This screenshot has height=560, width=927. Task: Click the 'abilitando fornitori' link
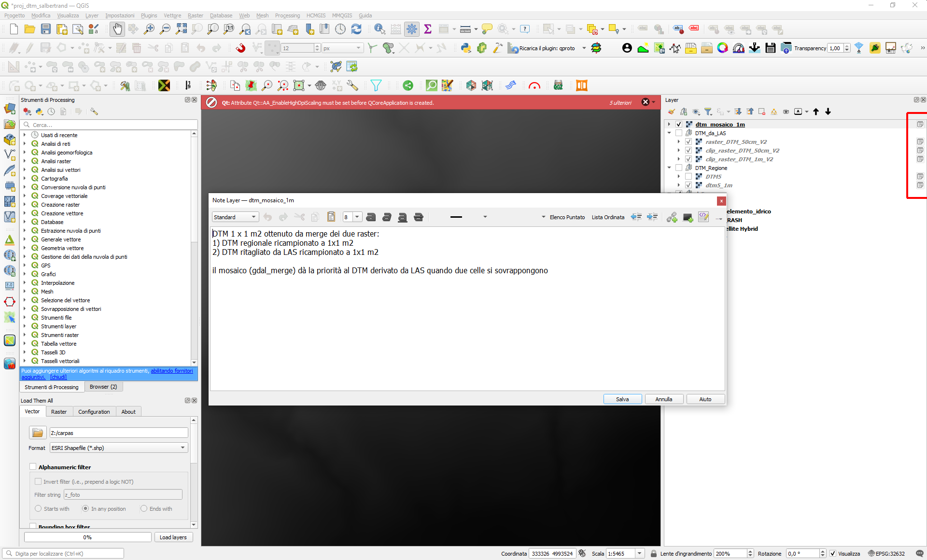click(172, 371)
